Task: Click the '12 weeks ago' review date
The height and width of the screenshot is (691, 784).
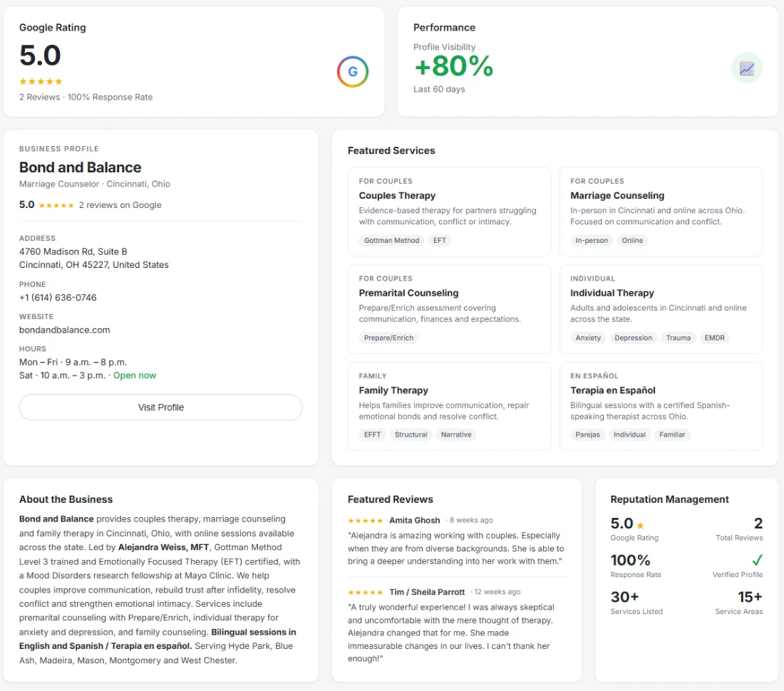Action: (x=497, y=591)
